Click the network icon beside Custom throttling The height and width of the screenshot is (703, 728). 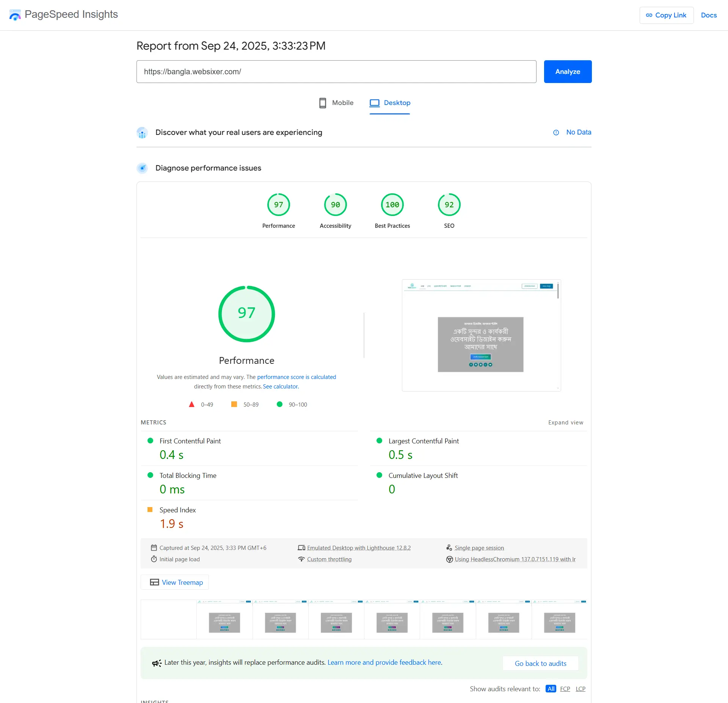coord(301,559)
